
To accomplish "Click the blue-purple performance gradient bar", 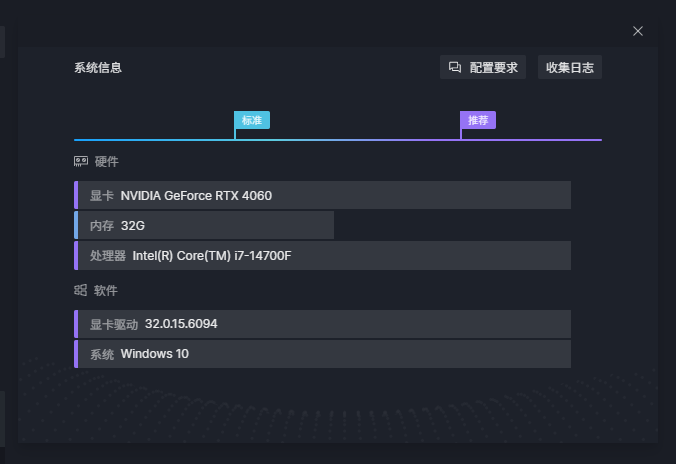I will pos(338,140).
